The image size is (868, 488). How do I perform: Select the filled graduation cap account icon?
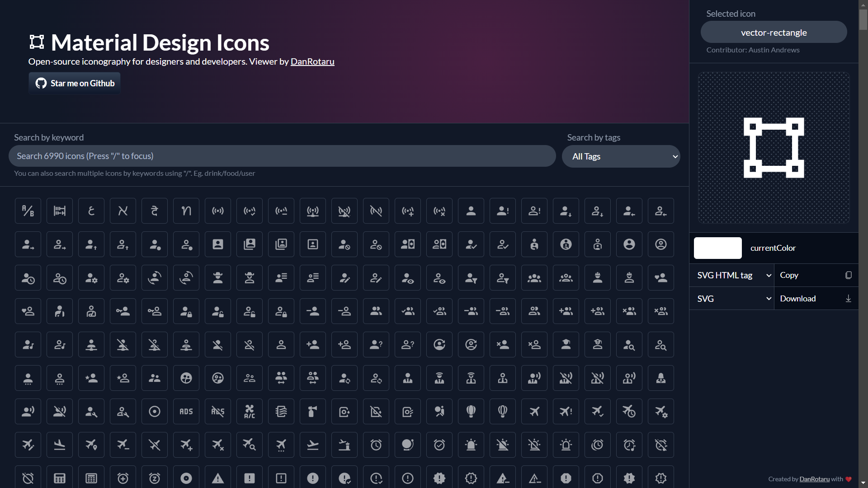coord(566,344)
